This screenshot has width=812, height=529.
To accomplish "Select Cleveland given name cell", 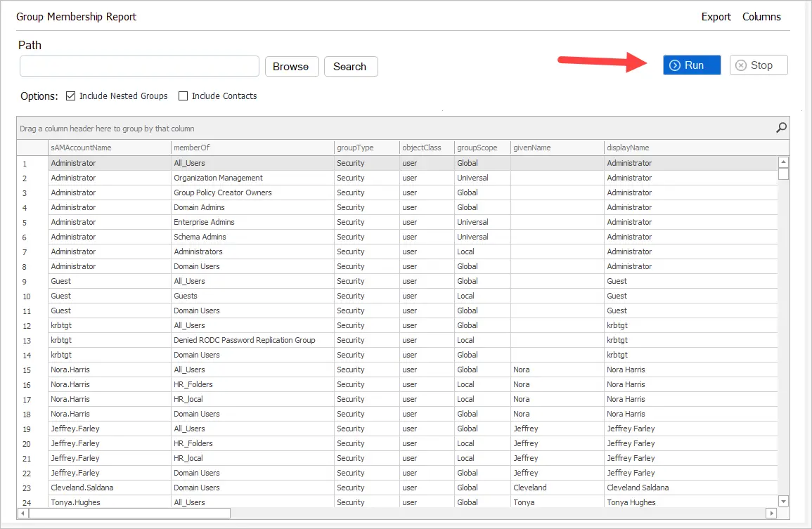I will click(558, 488).
